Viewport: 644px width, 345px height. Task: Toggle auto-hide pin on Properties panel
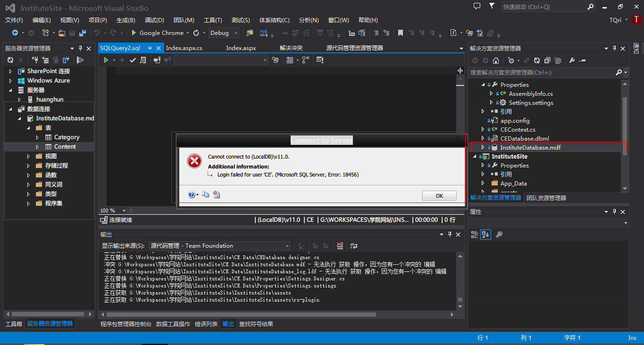point(614,212)
